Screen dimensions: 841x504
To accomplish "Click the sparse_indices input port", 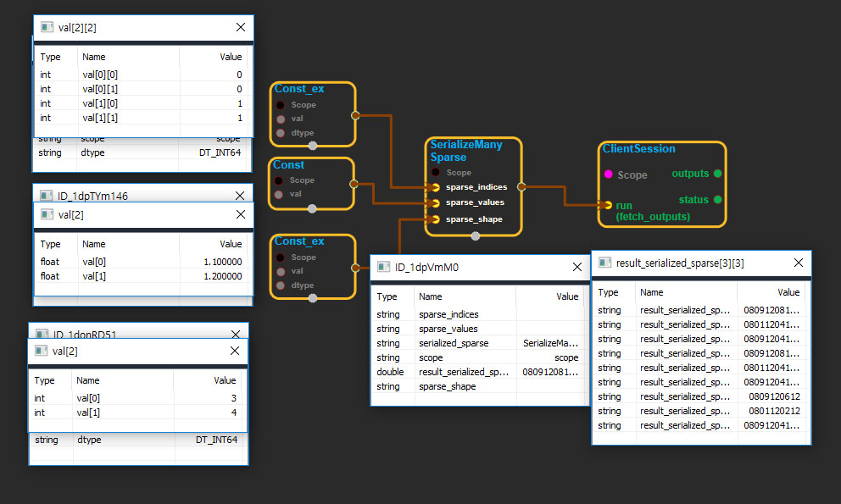I will click(436, 187).
